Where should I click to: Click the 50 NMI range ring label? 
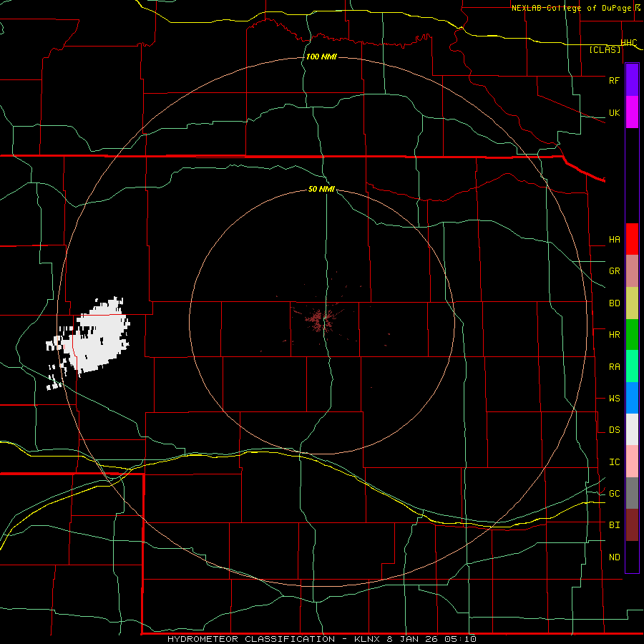[x=321, y=189]
